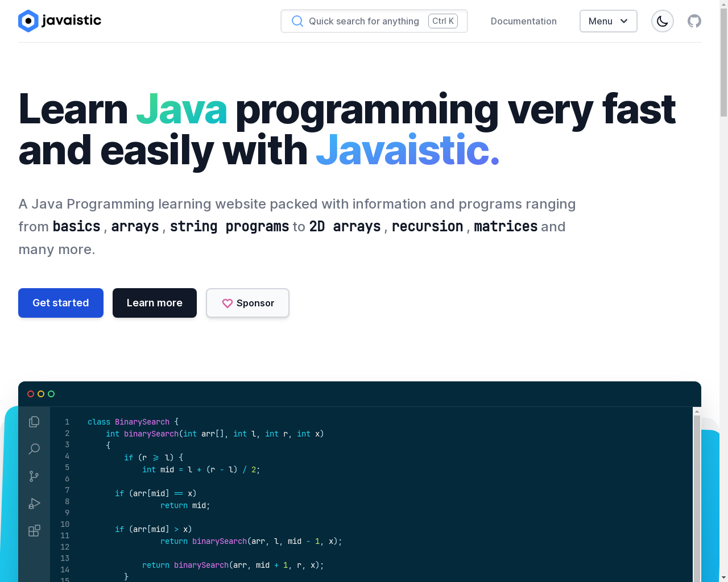Click the code scrollbar up arrow

point(697,411)
